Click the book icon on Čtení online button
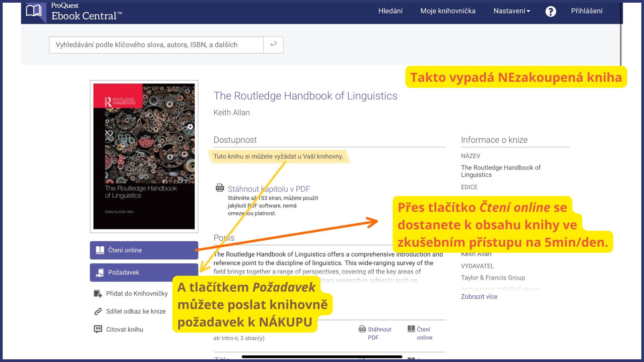This screenshot has height=362, width=644. pos(100,250)
